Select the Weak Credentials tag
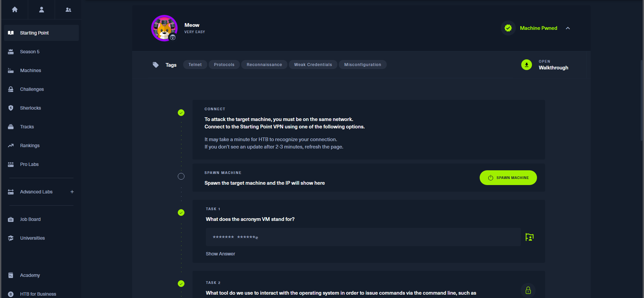 [x=313, y=65]
